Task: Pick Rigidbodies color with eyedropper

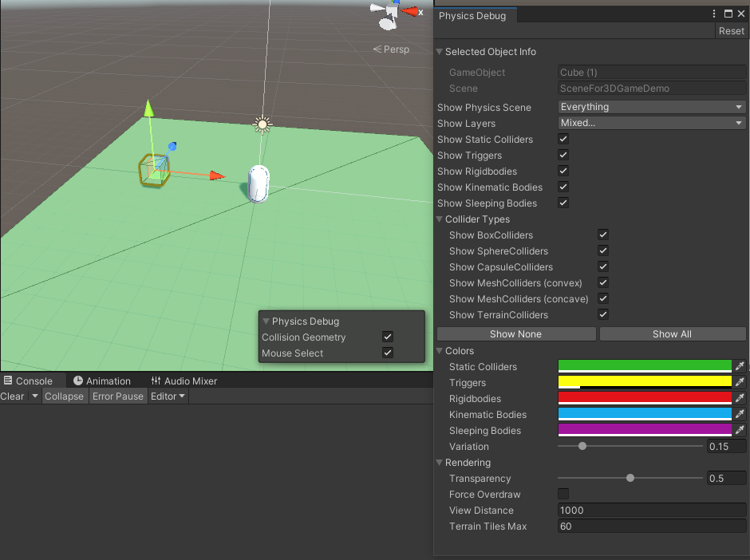Action: click(x=740, y=398)
